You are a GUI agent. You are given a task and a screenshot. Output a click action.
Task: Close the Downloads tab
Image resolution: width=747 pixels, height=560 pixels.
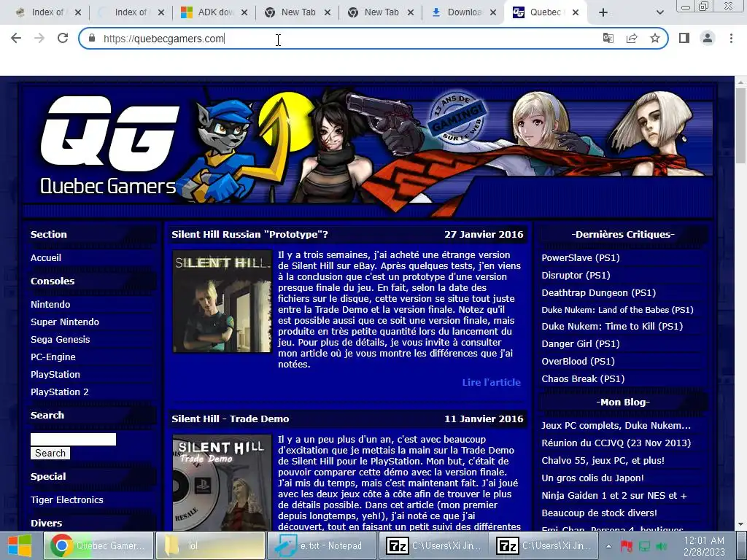(493, 12)
